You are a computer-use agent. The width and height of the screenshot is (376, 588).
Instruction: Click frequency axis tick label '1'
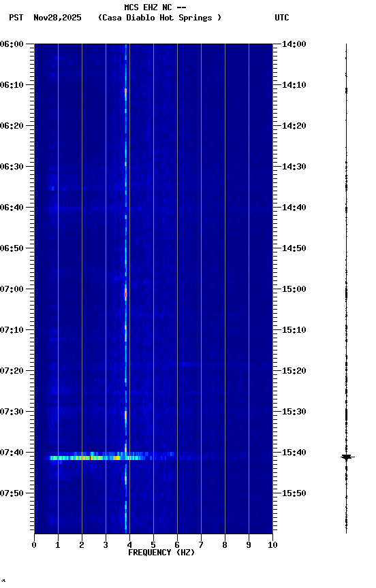[58, 545]
